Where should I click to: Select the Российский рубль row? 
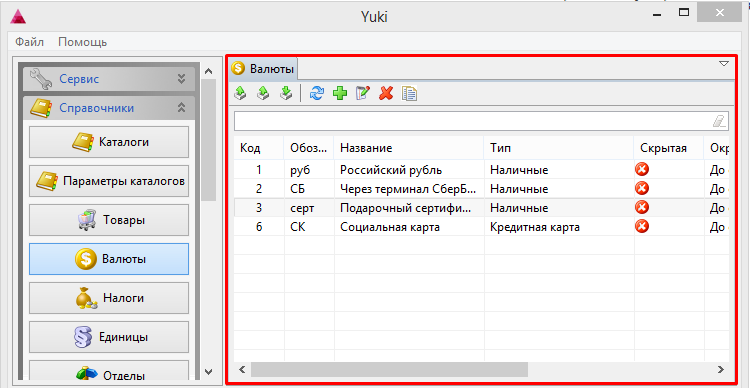pyautogui.click(x=482, y=169)
